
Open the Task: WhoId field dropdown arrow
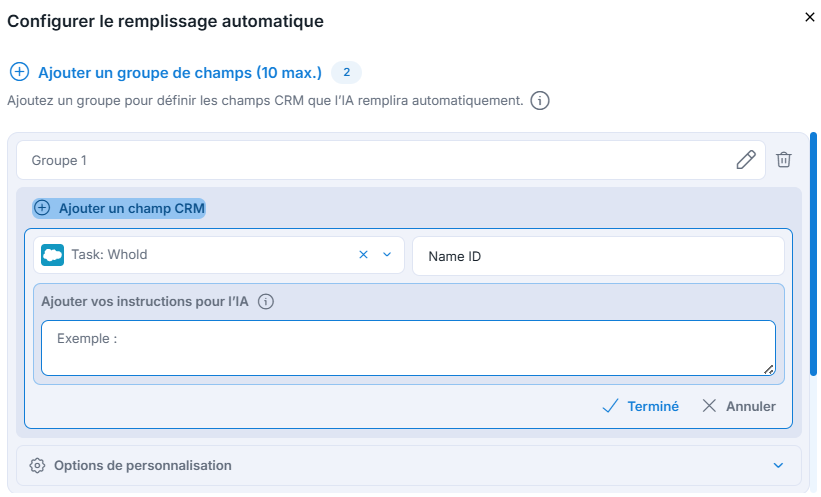click(387, 255)
